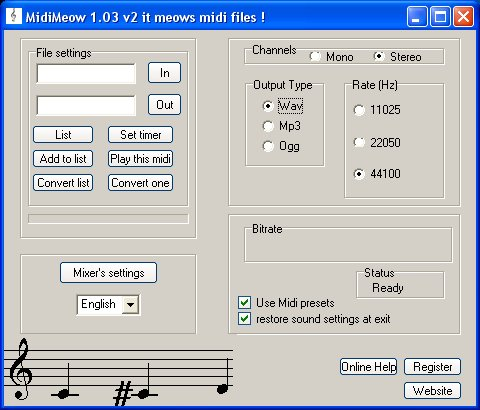Click the Register button
Screen dimensions: 480x410
tap(432, 367)
